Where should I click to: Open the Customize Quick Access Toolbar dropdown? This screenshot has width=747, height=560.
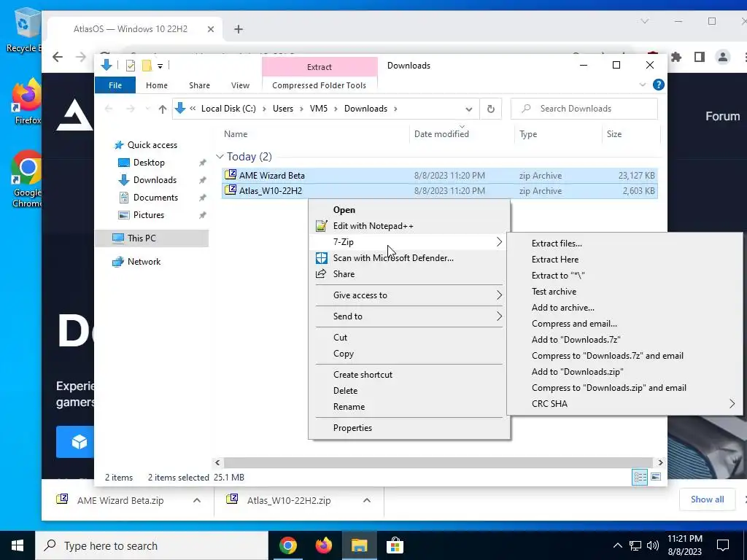coord(160,66)
